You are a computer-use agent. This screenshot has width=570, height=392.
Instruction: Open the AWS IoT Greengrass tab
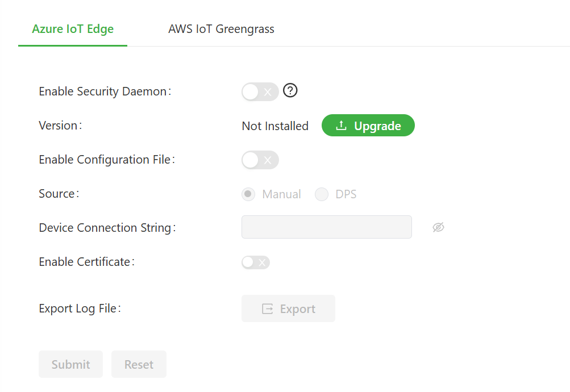coord(221,29)
